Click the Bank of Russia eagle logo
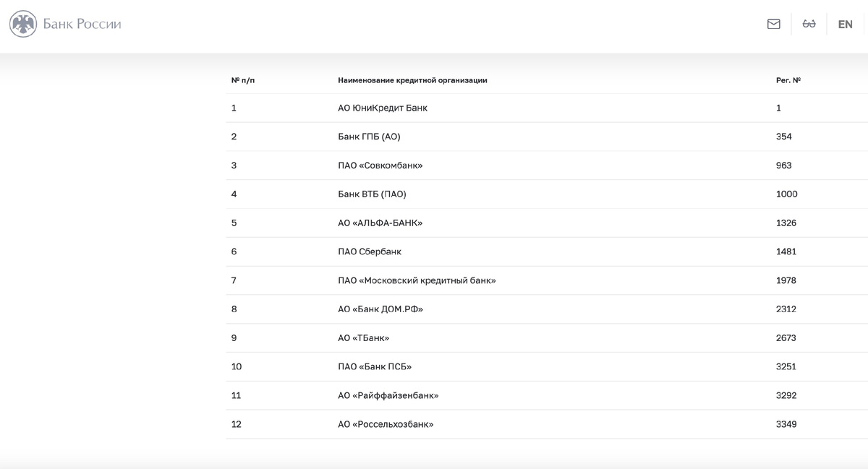 [x=23, y=24]
